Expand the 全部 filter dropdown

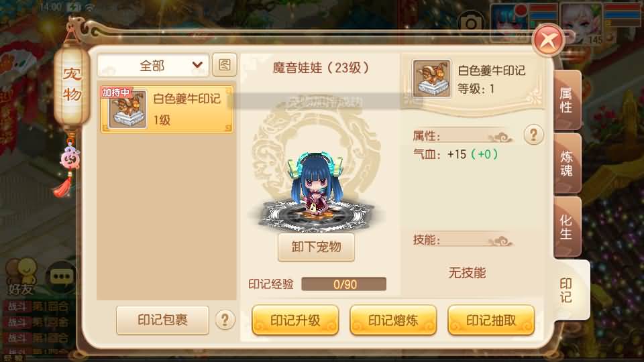pos(153,65)
